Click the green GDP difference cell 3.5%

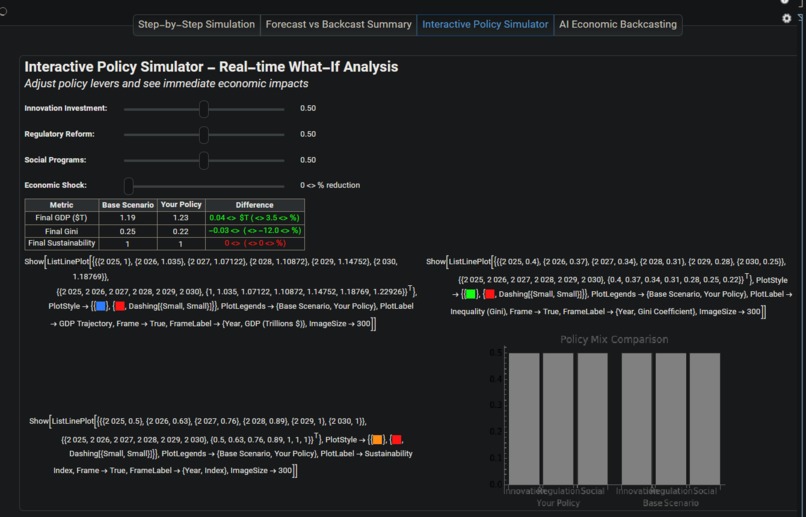[x=255, y=218]
